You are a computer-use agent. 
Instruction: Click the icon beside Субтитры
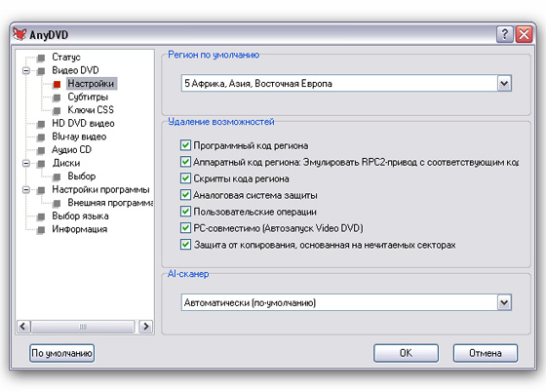click(57, 98)
